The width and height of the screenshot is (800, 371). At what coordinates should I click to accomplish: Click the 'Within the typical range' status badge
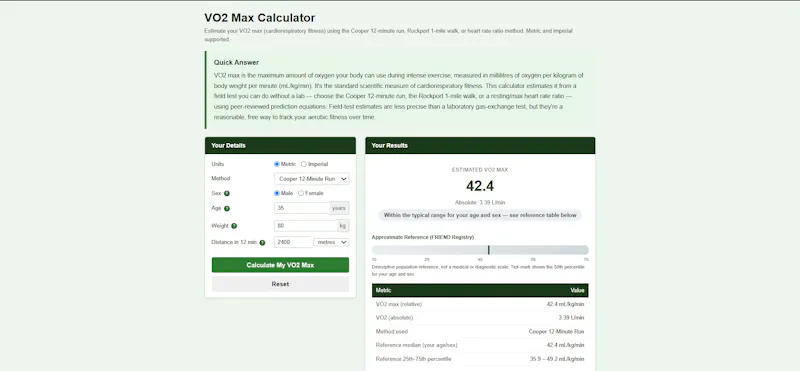[x=480, y=215]
